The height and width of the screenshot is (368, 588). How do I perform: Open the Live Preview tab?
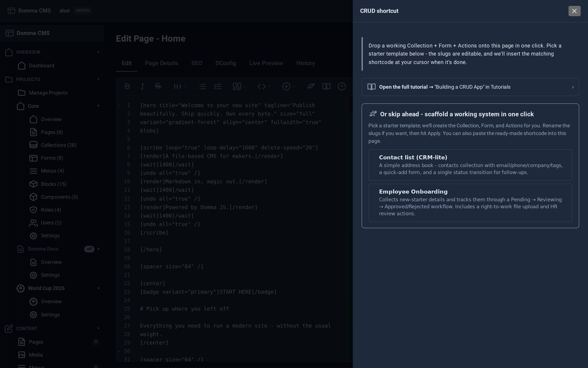[266, 63]
